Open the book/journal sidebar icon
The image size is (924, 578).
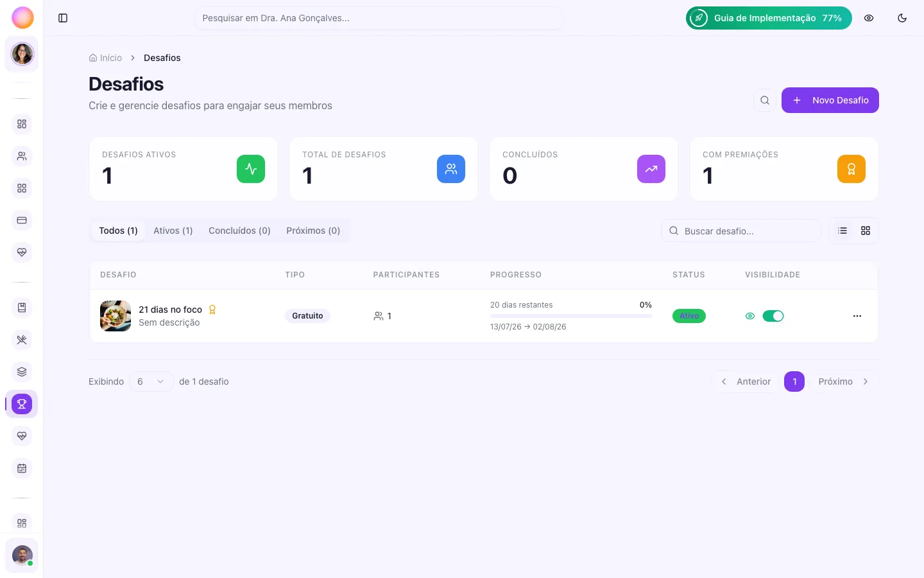[x=22, y=308]
